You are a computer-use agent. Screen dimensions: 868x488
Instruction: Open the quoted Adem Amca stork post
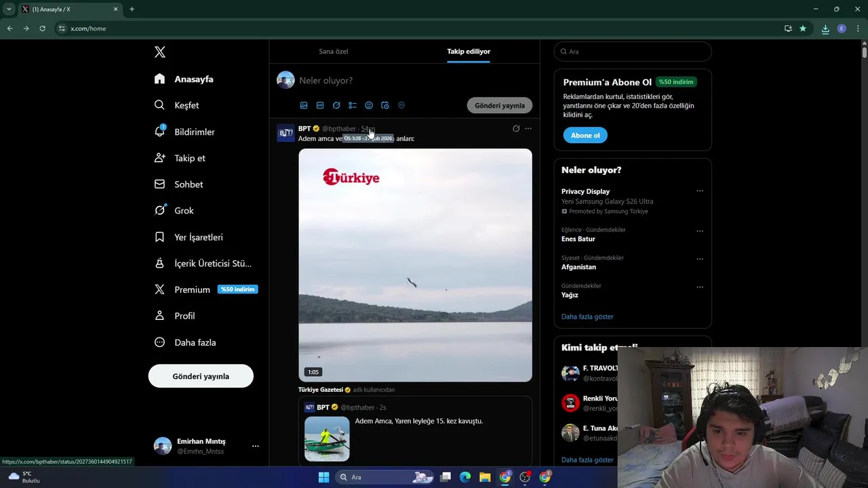pos(415,432)
